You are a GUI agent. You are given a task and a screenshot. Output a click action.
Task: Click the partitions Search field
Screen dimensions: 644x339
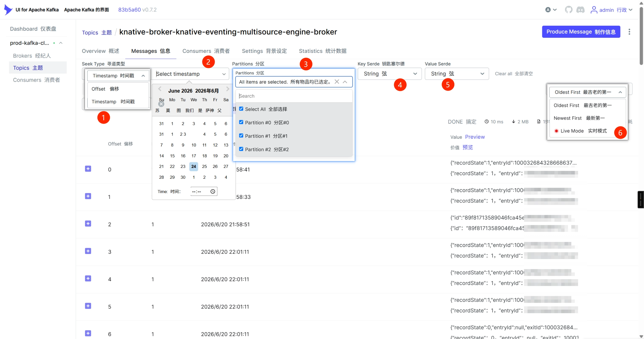click(x=294, y=96)
